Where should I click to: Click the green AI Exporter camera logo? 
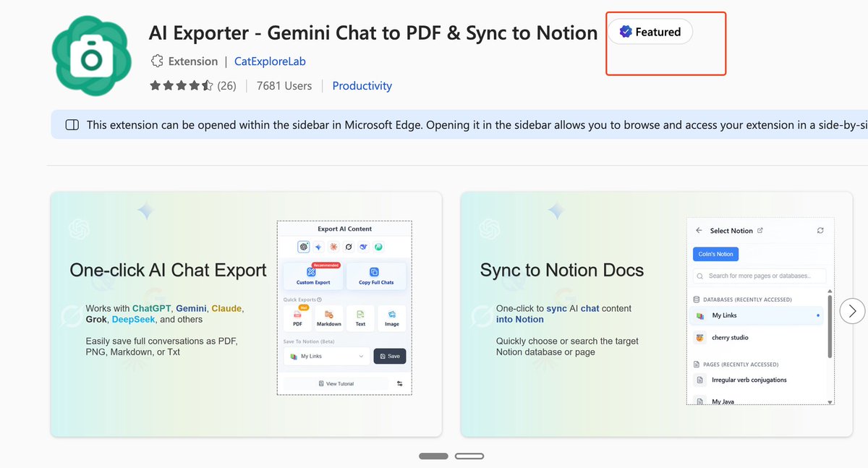[91, 56]
